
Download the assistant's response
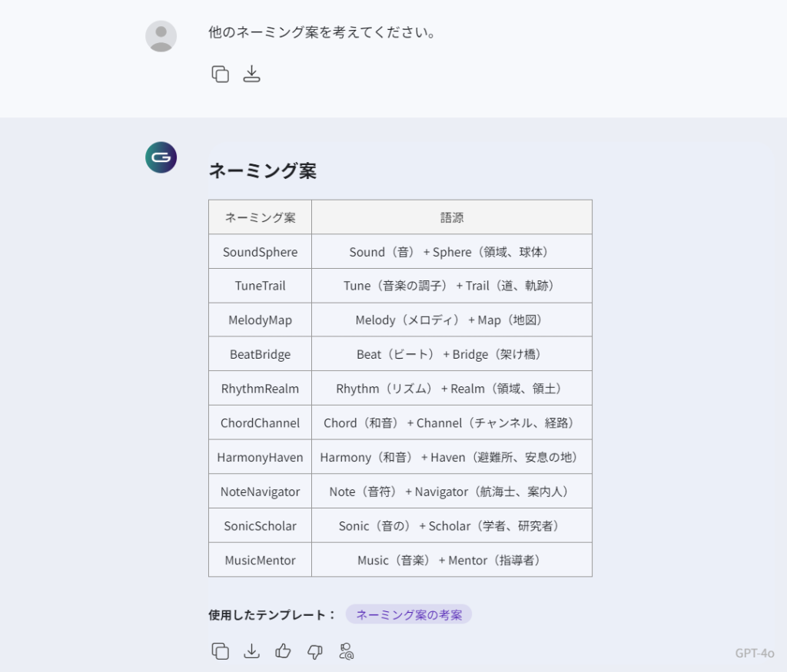pos(252,651)
